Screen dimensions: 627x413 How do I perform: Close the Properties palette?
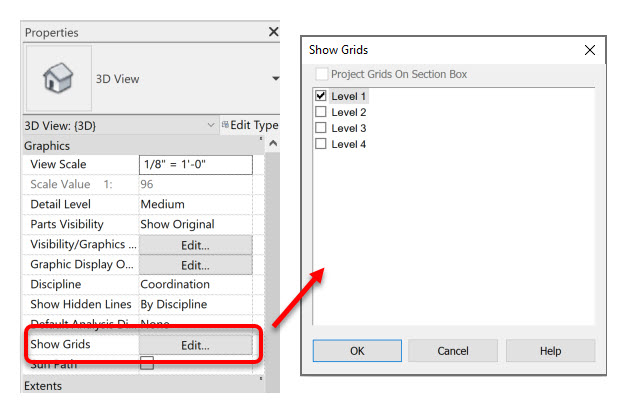click(x=274, y=32)
